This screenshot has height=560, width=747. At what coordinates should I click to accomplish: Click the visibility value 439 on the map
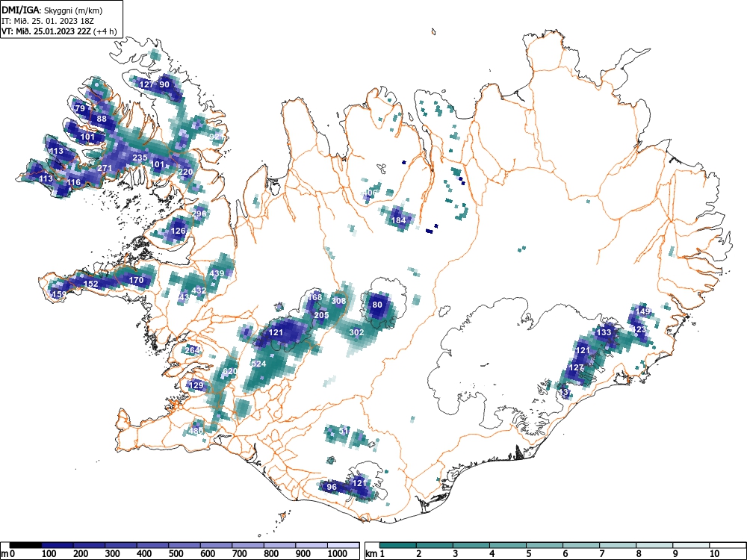217,273
